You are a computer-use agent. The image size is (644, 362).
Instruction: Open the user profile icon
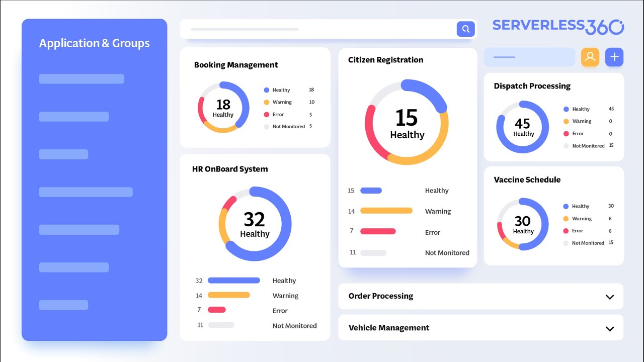click(x=590, y=57)
